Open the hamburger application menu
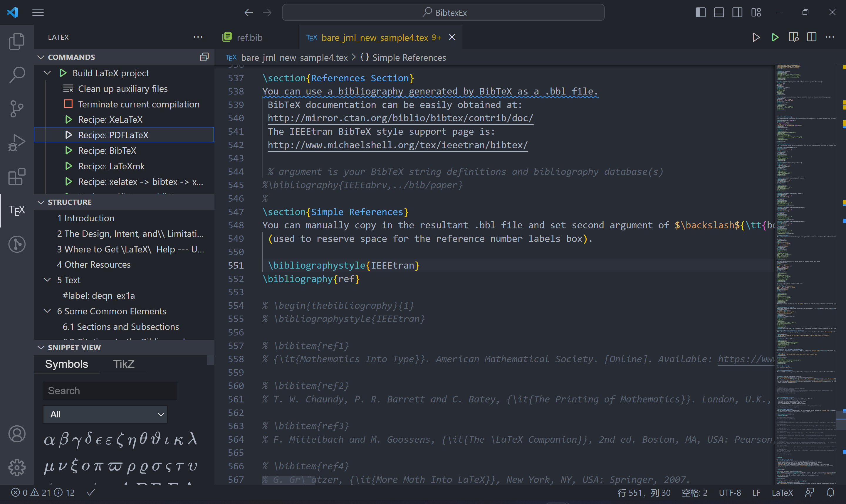The width and height of the screenshot is (846, 504). pyautogui.click(x=38, y=13)
